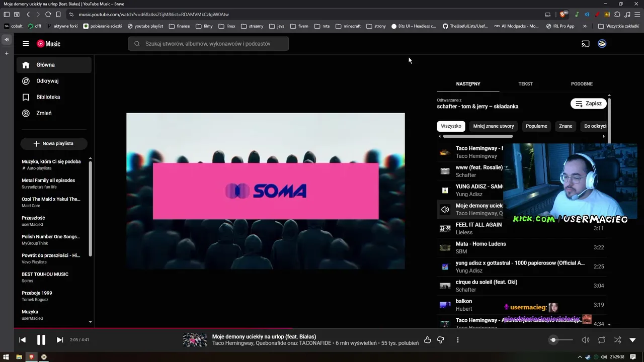
Task: Click the now-playing speaker icon in queue
Action: [445, 209]
